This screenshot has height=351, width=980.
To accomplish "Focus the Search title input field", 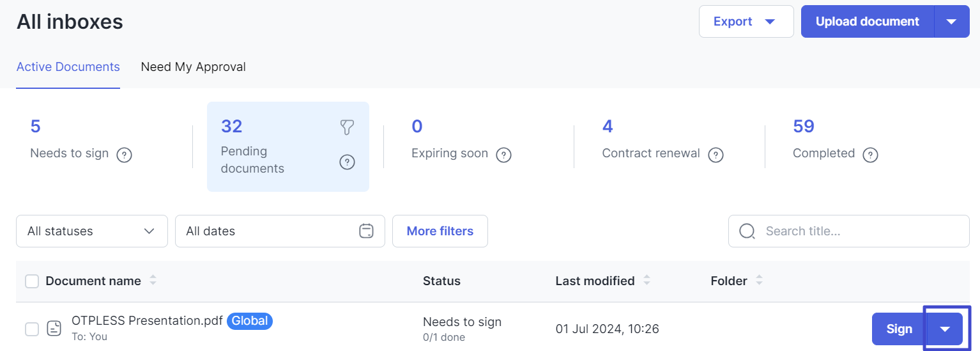I will coord(849,231).
